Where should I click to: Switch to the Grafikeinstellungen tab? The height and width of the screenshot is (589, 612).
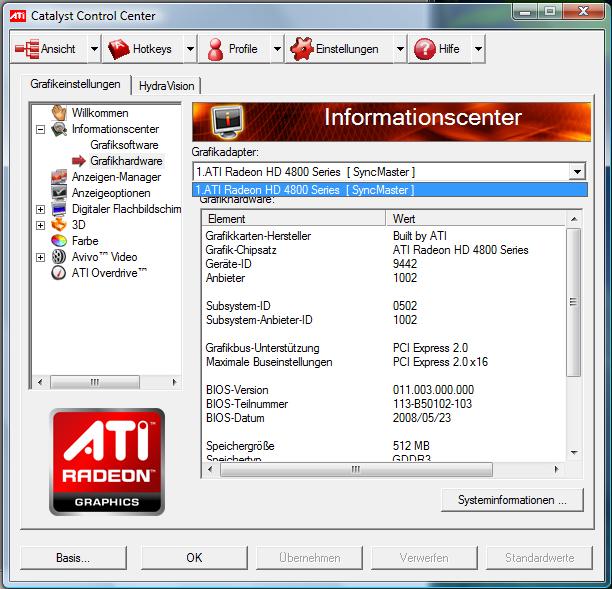click(75, 84)
